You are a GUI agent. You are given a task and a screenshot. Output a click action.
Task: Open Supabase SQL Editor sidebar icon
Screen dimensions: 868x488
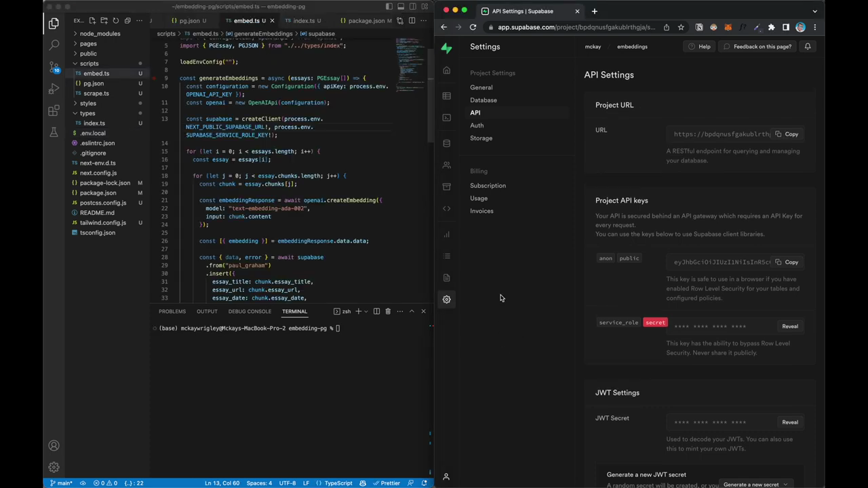coord(446,118)
